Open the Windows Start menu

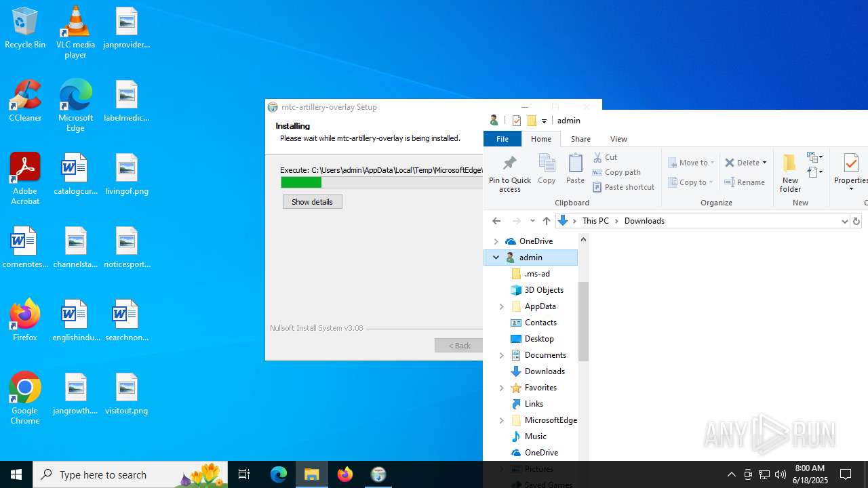click(x=16, y=474)
